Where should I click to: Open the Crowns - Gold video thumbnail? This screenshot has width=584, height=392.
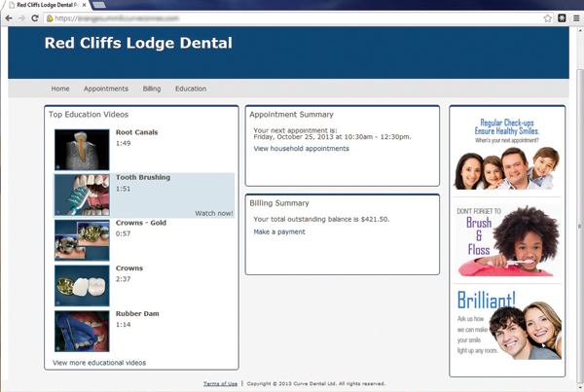click(82, 240)
